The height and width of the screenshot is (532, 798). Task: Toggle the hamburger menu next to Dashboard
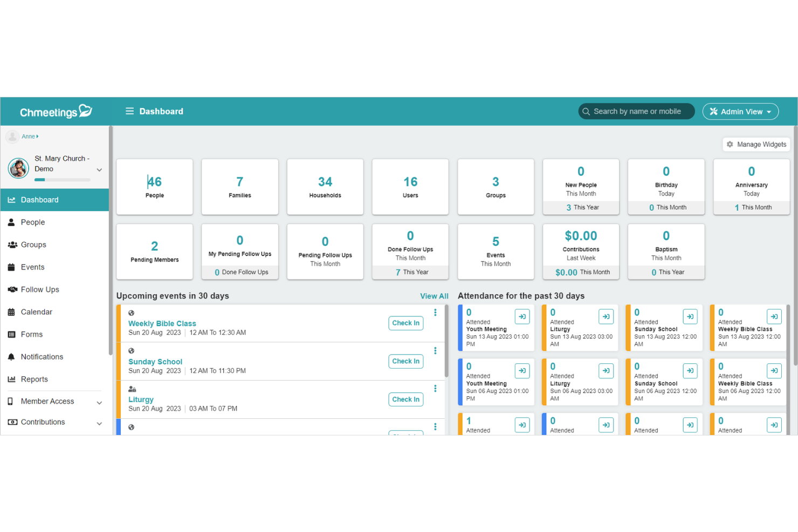(x=129, y=111)
